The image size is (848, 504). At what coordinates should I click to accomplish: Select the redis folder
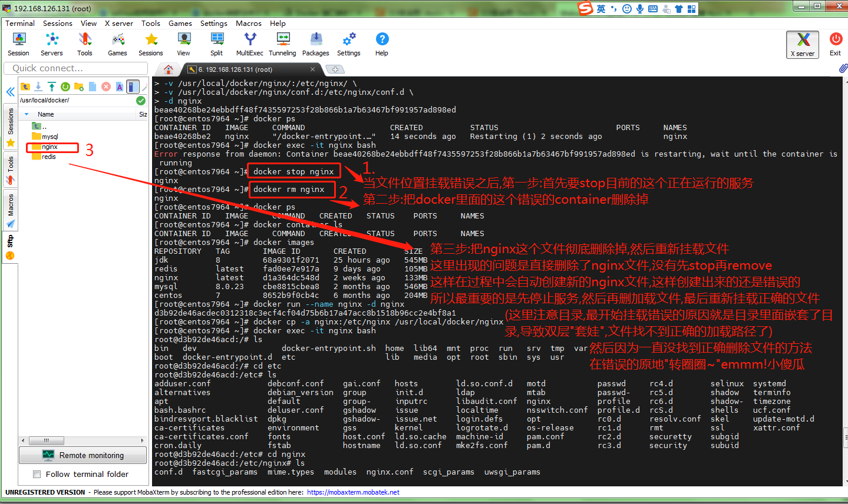pos(45,157)
